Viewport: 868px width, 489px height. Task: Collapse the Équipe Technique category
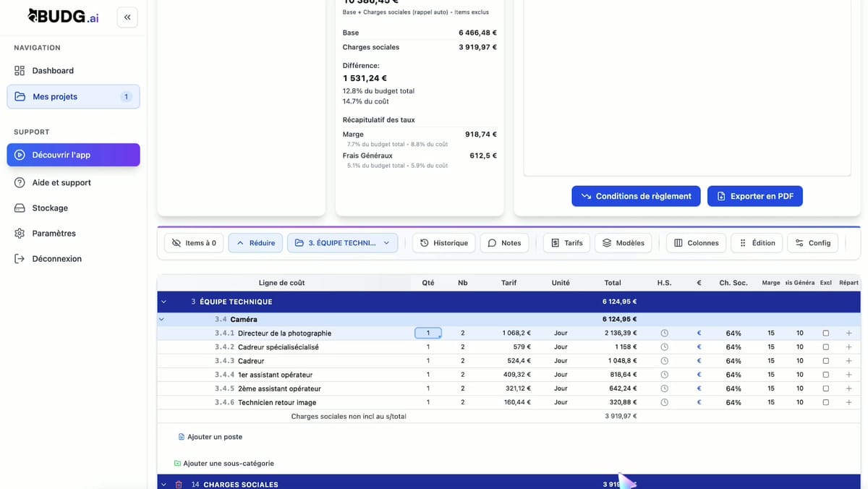(163, 302)
